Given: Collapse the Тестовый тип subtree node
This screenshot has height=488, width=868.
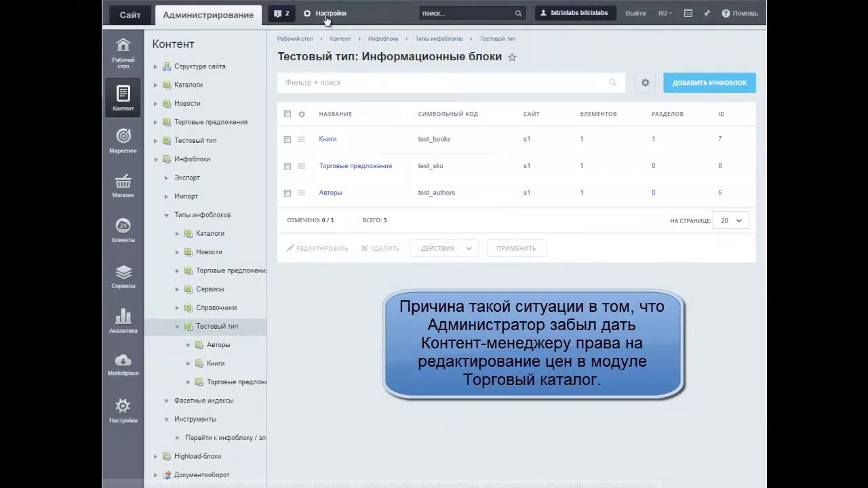Looking at the screenshot, I should tap(177, 326).
